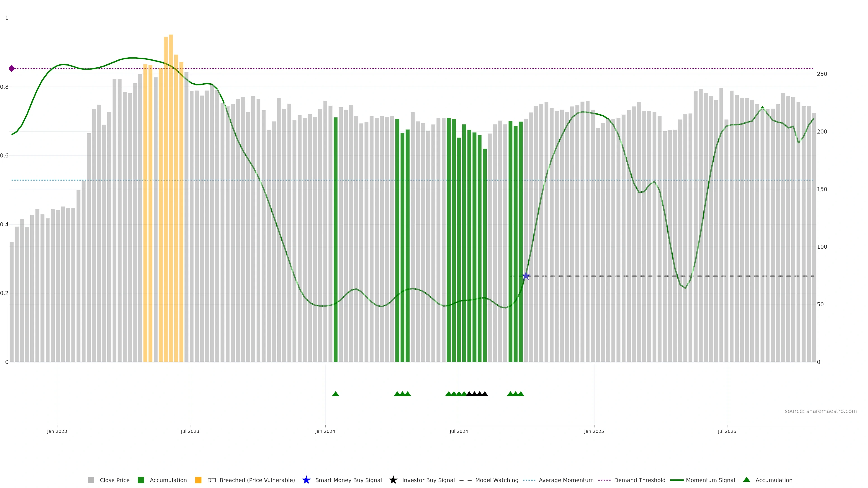The width and height of the screenshot is (868, 488).
Task: Click the purple diamond Demand Threshold marker
Action: pos(12,68)
